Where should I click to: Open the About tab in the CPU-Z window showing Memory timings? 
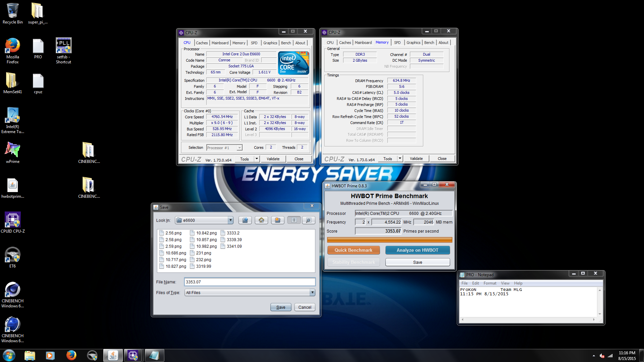tap(443, 43)
